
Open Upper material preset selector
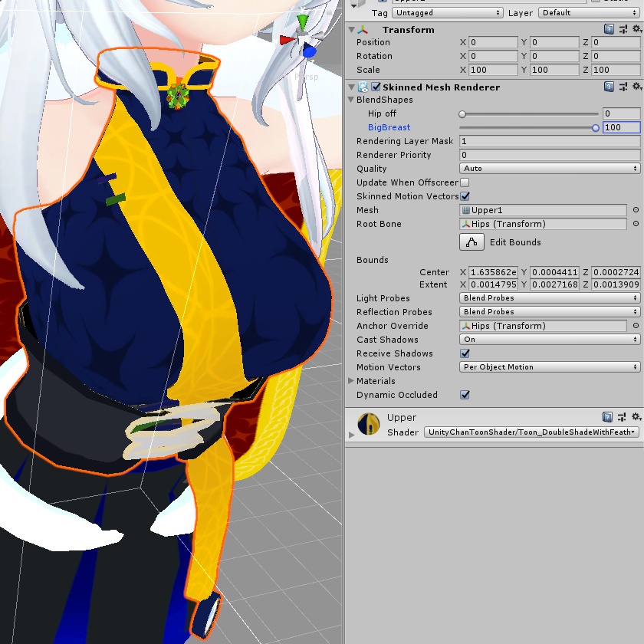coord(622,417)
